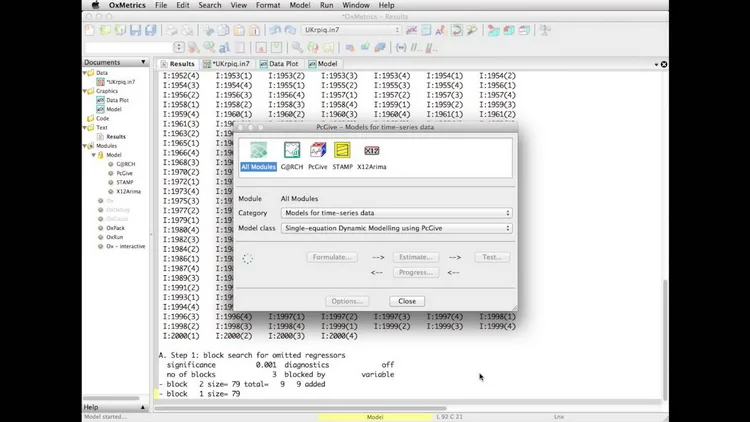750x422 pixels.
Task: Click the Cut scissors toolbar icon
Action: point(209,30)
